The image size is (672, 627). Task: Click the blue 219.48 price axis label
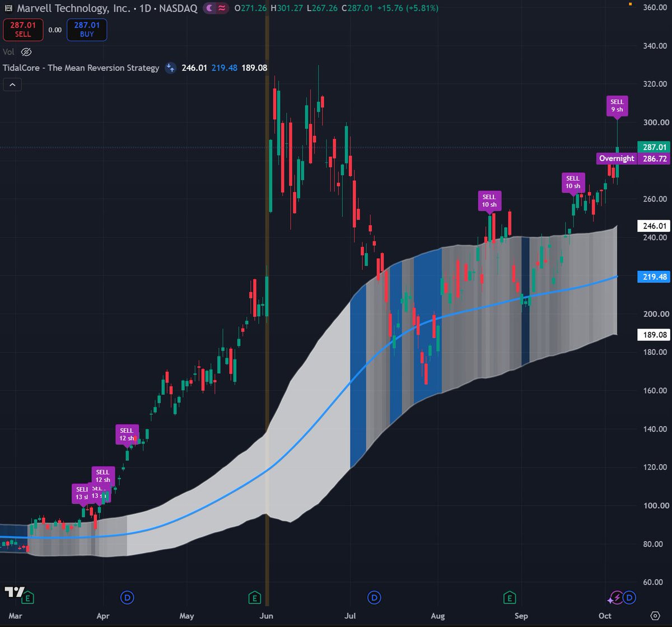tap(655, 277)
